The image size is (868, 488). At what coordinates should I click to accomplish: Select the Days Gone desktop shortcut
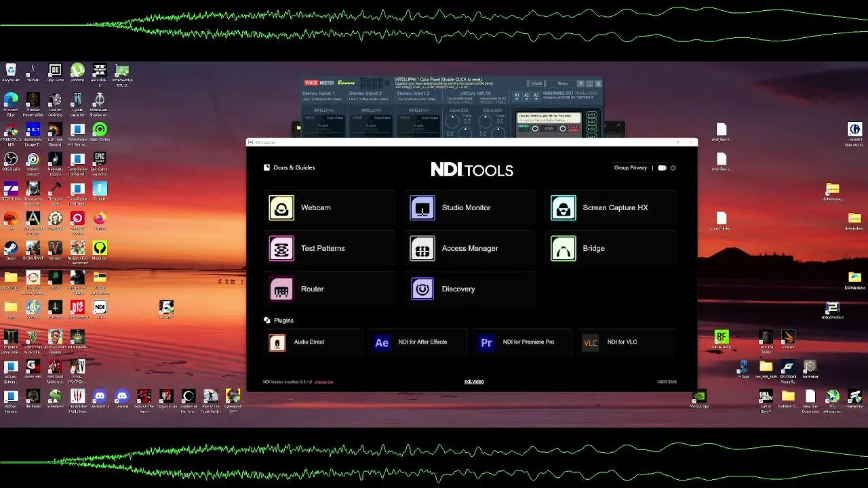pyautogui.click(x=55, y=73)
